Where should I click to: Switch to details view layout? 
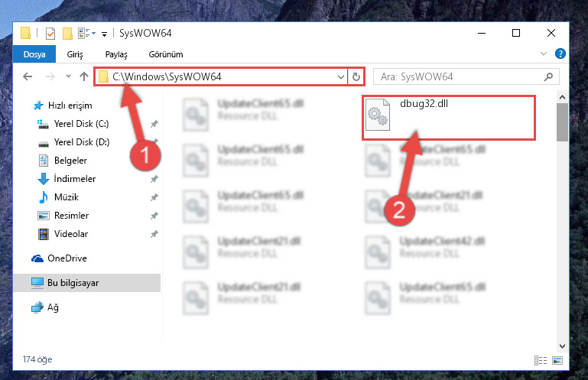(541, 360)
